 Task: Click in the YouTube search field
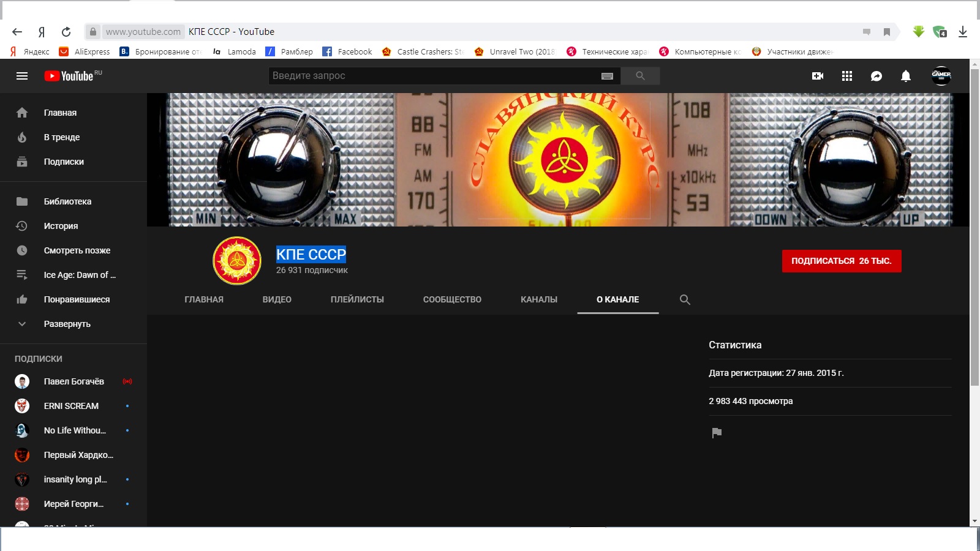pos(435,76)
